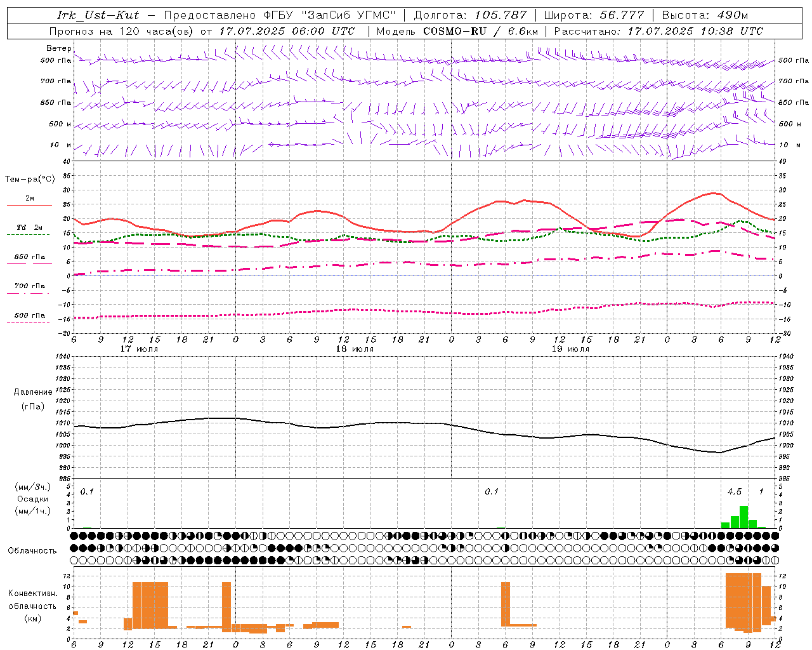This screenshot has width=812, height=650.
Task: Click the "Тем-ра(°C)" temperature panel label
Action: coord(30,180)
